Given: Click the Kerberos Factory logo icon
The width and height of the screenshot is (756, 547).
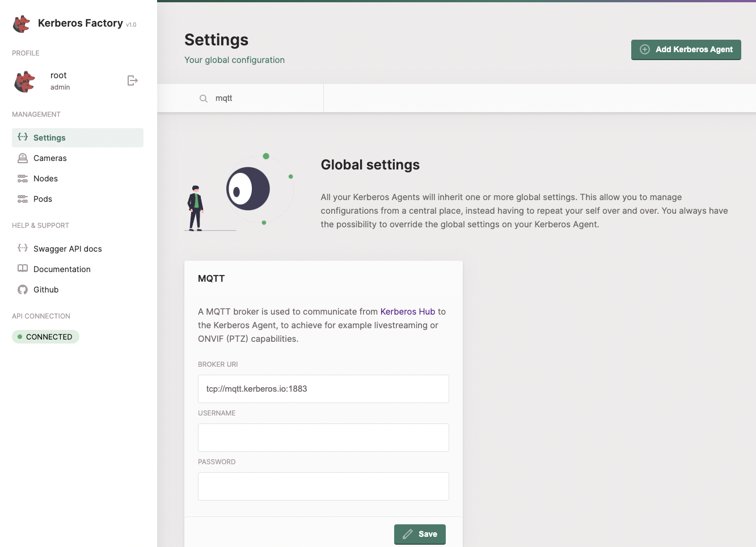Looking at the screenshot, I should point(21,23).
